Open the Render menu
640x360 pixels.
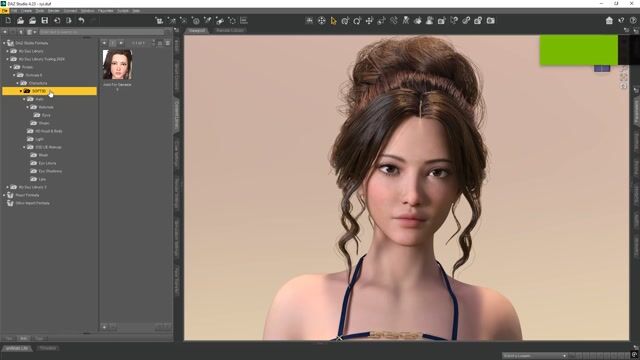click(54, 11)
